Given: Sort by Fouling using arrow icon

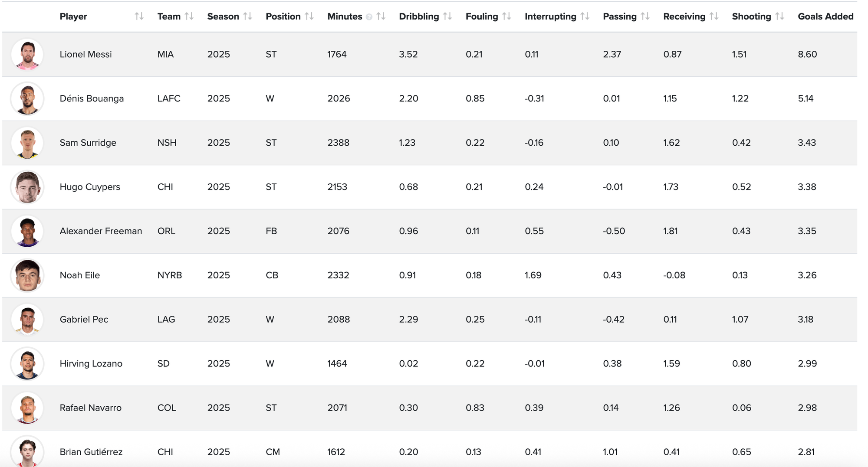Looking at the screenshot, I should pos(506,16).
